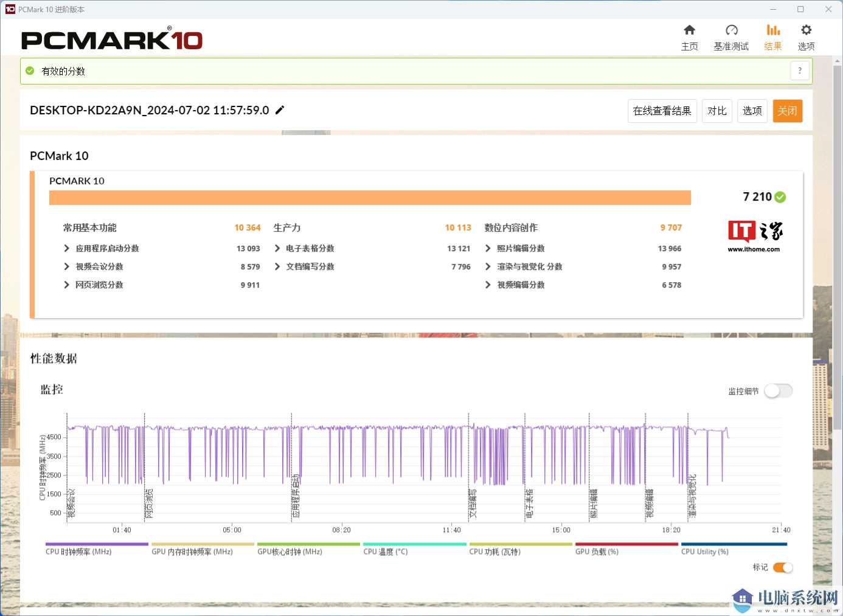
Task: Click the 渲染与视觉化 timeline marker
Action: tap(692, 496)
